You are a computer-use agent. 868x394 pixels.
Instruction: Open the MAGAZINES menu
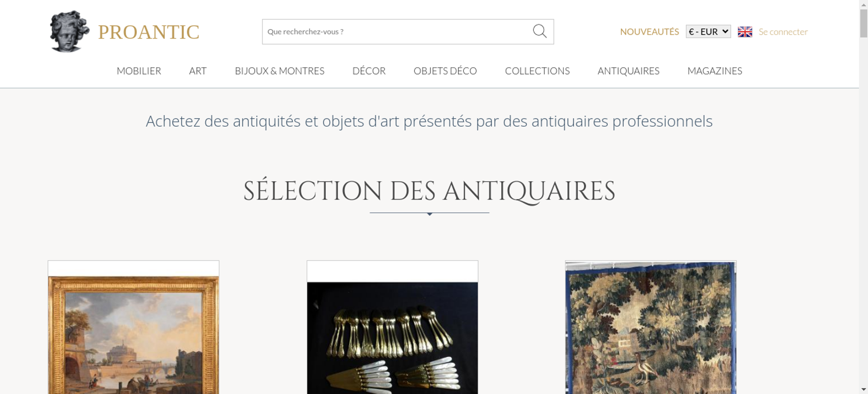[x=715, y=71]
